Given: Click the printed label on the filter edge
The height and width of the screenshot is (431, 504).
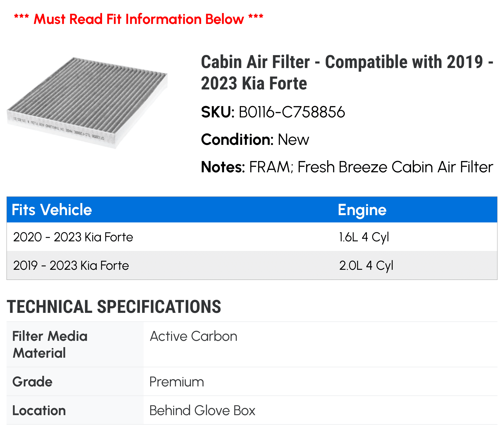Looking at the screenshot, I should coord(59,128).
